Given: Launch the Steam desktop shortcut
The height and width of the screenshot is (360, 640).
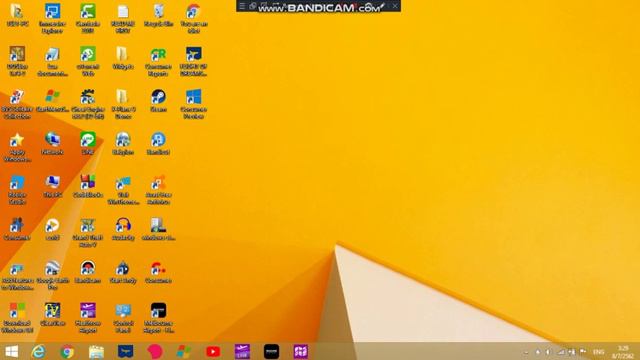Looking at the screenshot, I should [158, 97].
